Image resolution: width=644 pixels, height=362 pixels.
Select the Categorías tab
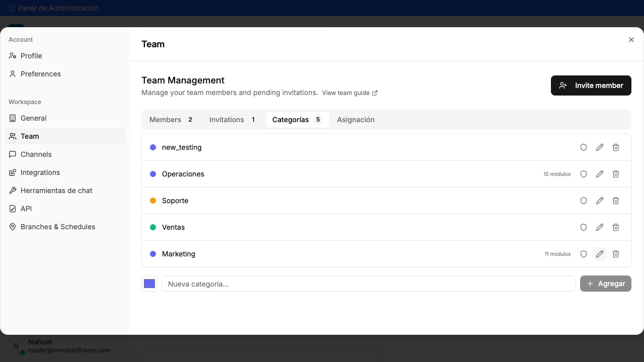[297, 120]
